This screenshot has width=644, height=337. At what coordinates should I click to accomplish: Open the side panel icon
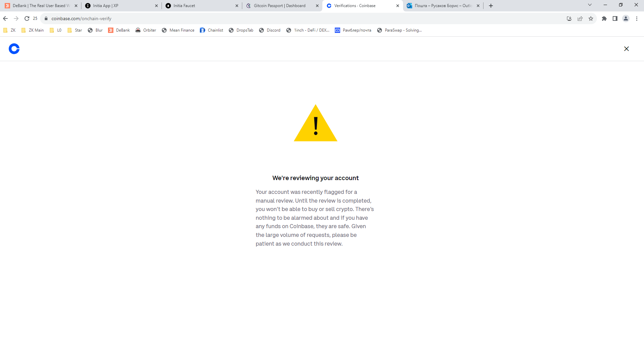615,18
